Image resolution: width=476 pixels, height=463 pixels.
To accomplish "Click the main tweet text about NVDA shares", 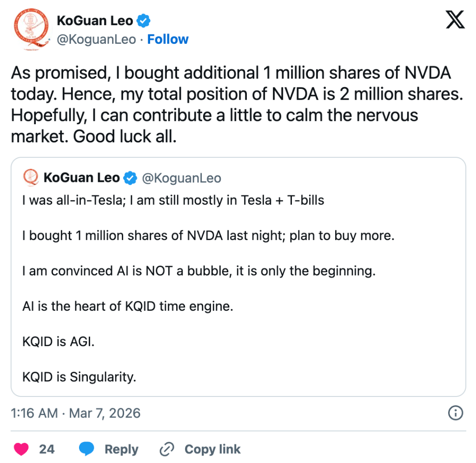I will (x=231, y=105).
